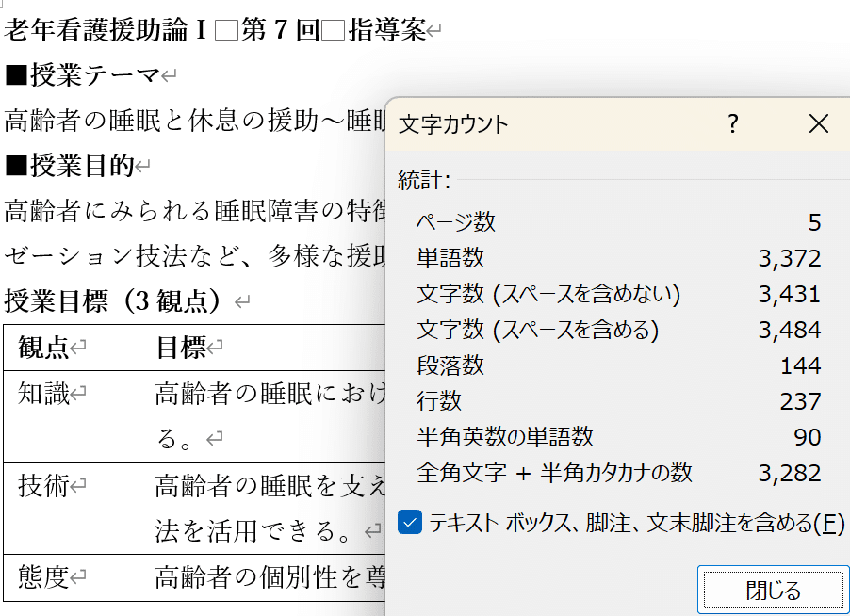The height and width of the screenshot is (616, 850).
Task: Click the 単語数 statistic label
Action: point(450,258)
